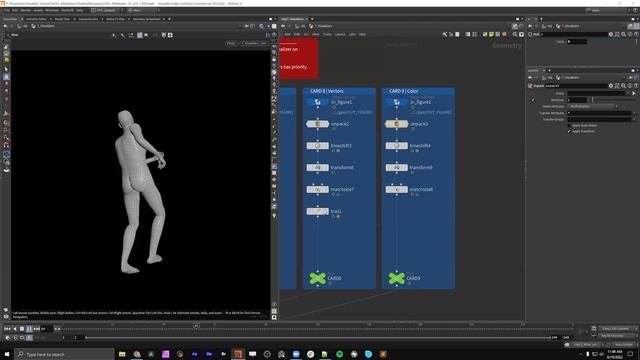Open the Layout menu in network editor
The height and width of the screenshot is (360, 640).
340,34
